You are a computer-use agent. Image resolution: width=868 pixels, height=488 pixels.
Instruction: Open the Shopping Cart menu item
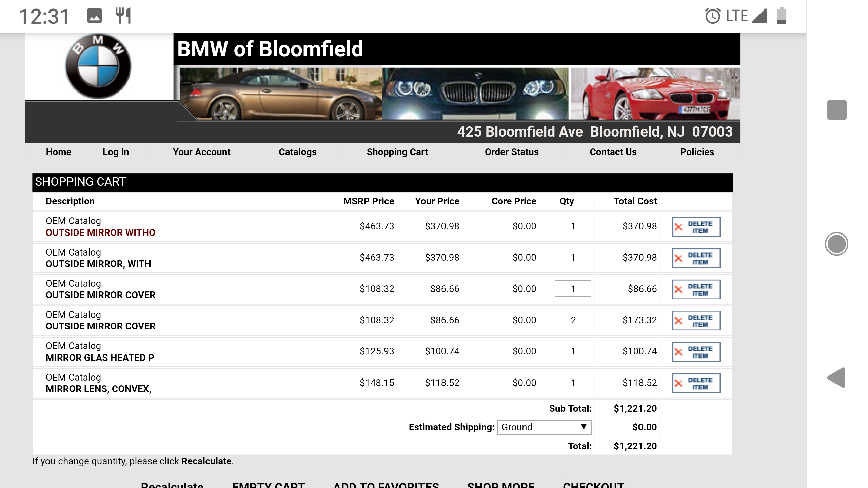coord(397,152)
